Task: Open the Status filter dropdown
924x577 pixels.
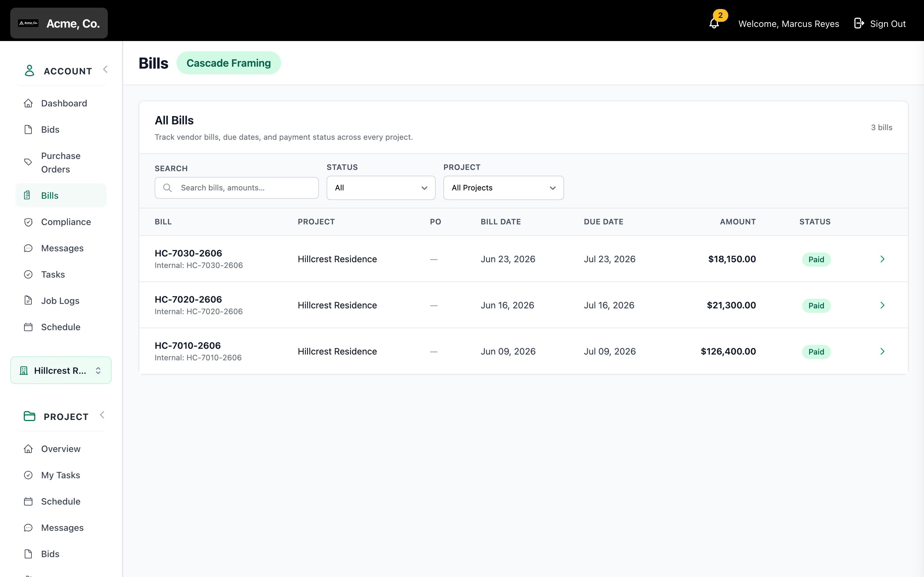Action: [381, 188]
